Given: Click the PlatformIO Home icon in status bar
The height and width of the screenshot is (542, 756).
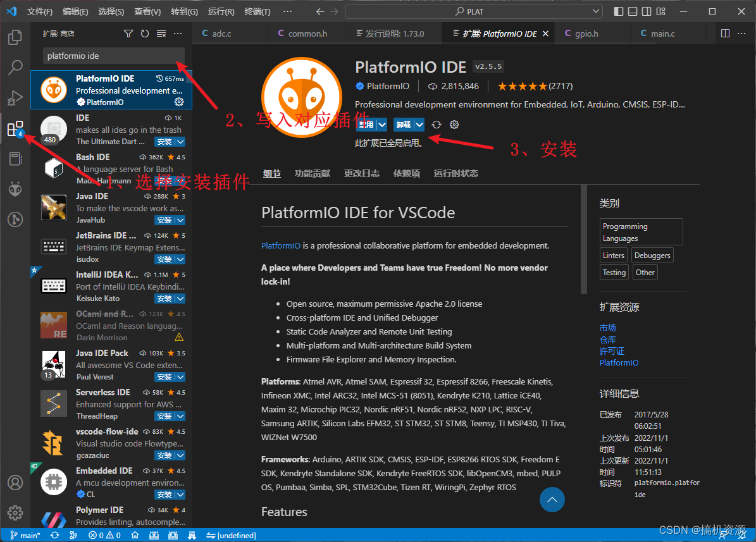Looking at the screenshot, I should [x=135, y=534].
